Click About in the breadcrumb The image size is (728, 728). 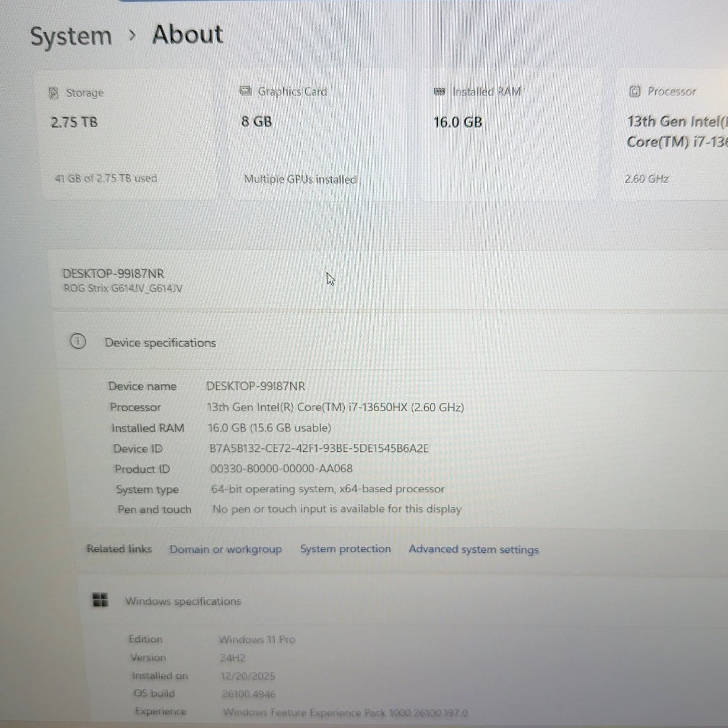[x=187, y=34]
